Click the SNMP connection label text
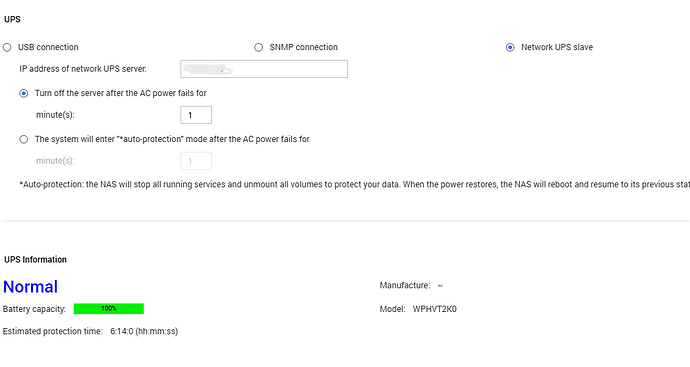690x367 pixels. (304, 47)
